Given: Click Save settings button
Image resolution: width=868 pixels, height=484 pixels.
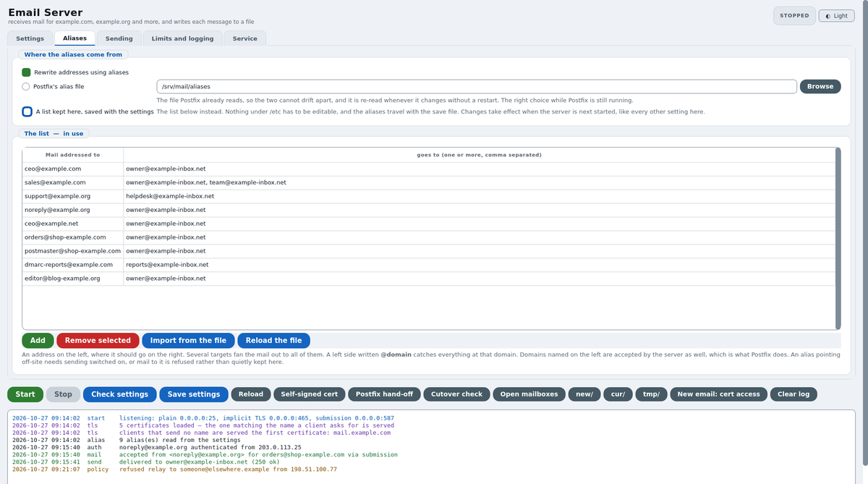Looking at the screenshot, I should coord(194,394).
